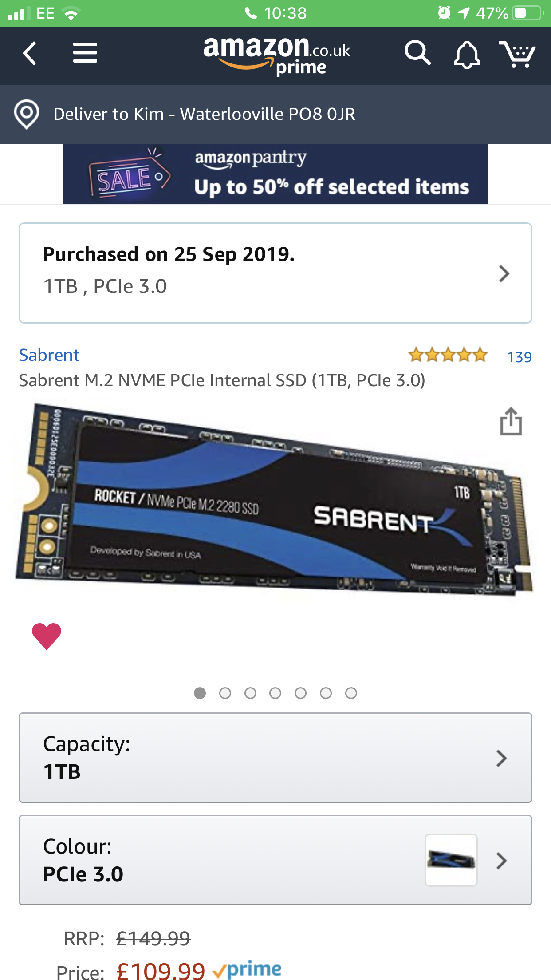This screenshot has height=980, width=551.
Task: Open the Purchased on 25 Sep 2019 details
Action: tap(275, 273)
